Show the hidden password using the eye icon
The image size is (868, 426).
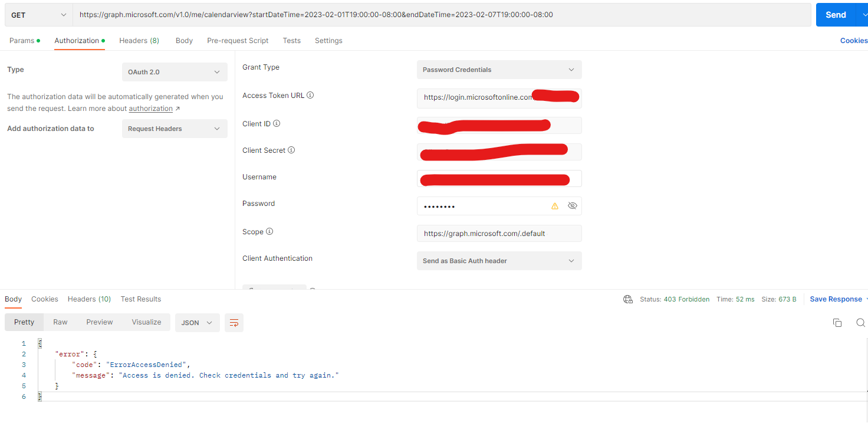click(x=571, y=205)
